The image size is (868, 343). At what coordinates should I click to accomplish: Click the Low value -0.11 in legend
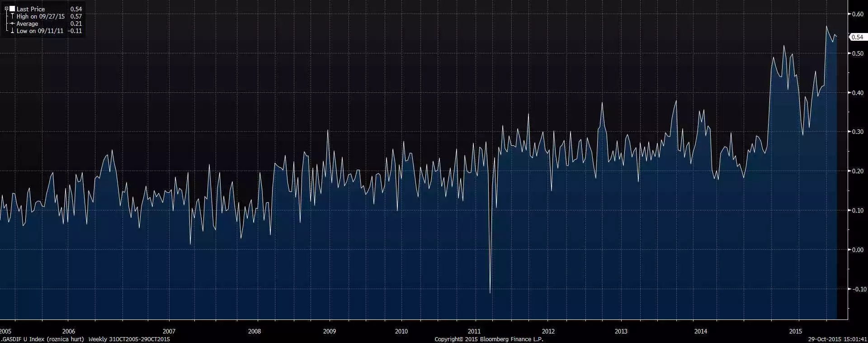(x=75, y=31)
